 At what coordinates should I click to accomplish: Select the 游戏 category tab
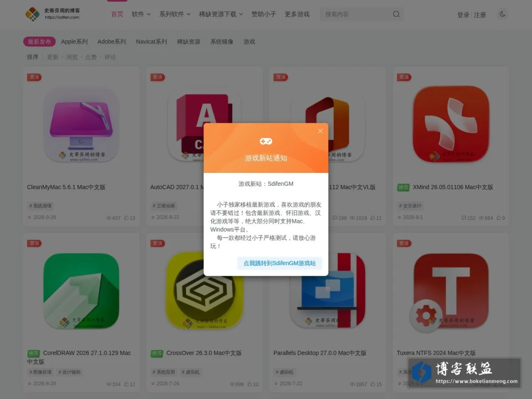pyautogui.click(x=249, y=42)
